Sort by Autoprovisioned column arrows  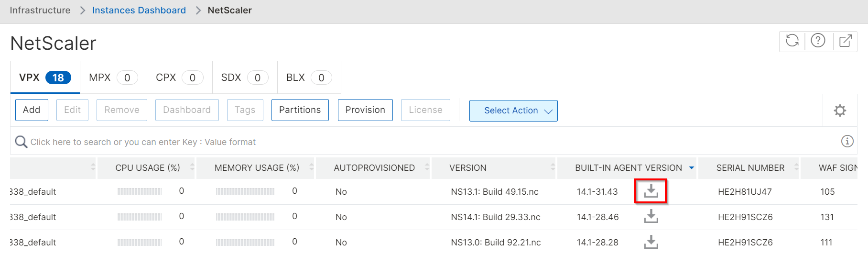[x=427, y=167]
